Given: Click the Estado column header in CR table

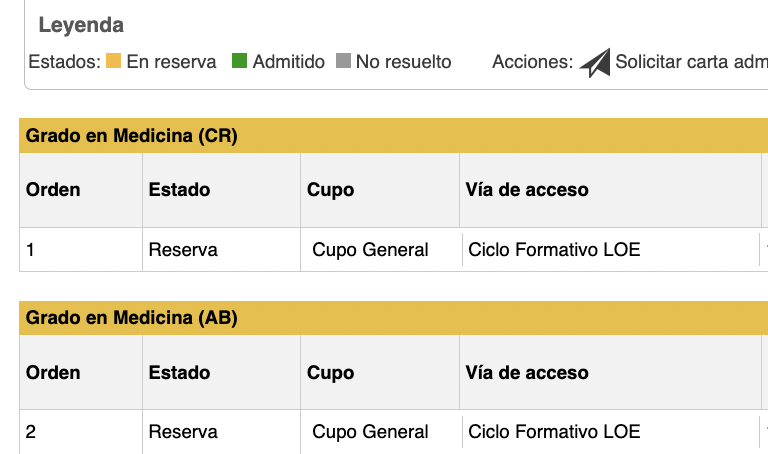Looking at the screenshot, I should 179,190.
